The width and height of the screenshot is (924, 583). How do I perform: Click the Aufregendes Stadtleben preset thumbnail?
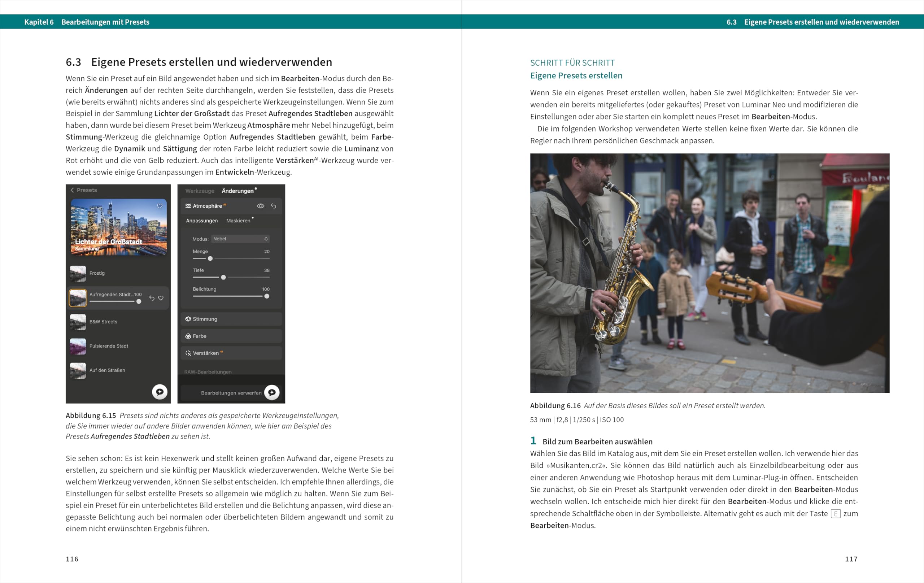point(78,298)
